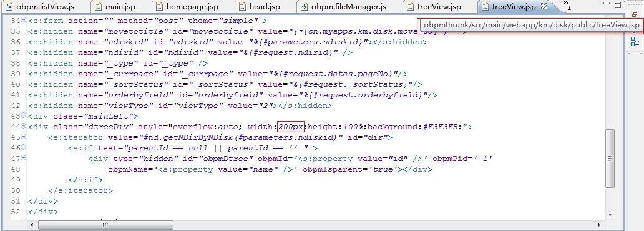The image size is (644, 231).
Task: Click the </s:if> closing tag on line 49
Action: [x=85, y=180]
